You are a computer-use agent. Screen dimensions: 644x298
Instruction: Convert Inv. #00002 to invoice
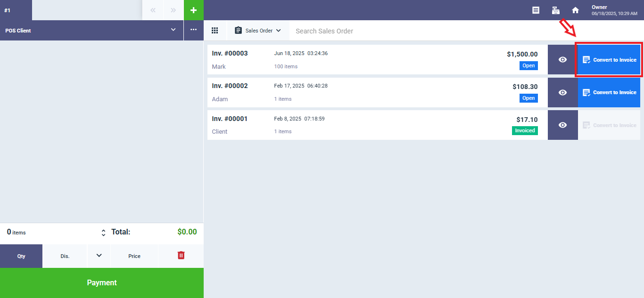coord(609,92)
